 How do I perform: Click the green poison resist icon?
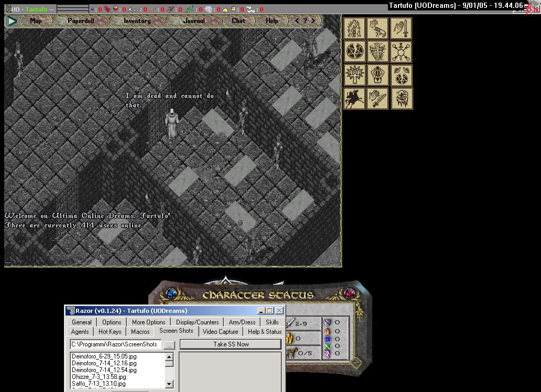point(327,346)
